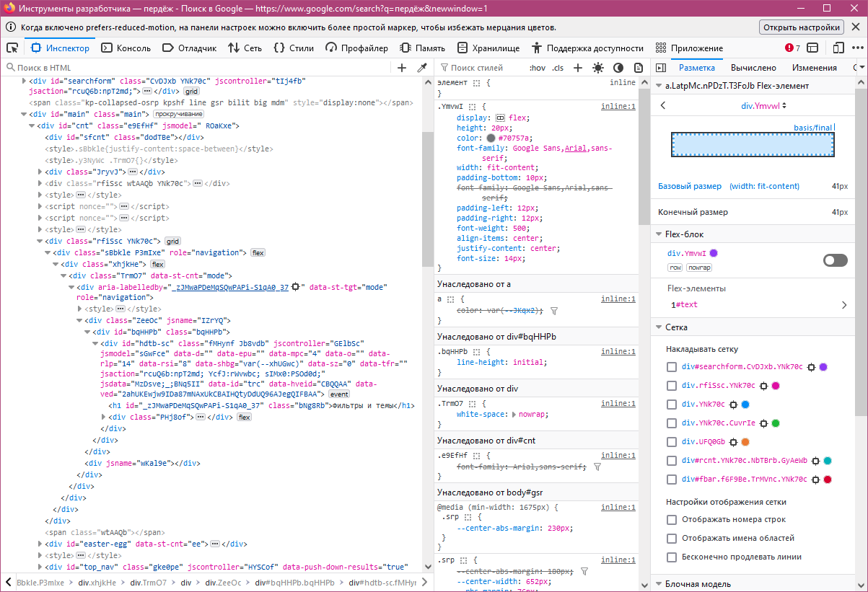Screen dimensions: 868x592
Task: Click the event badge on hdtb-sc node
Action: tap(339, 394)
